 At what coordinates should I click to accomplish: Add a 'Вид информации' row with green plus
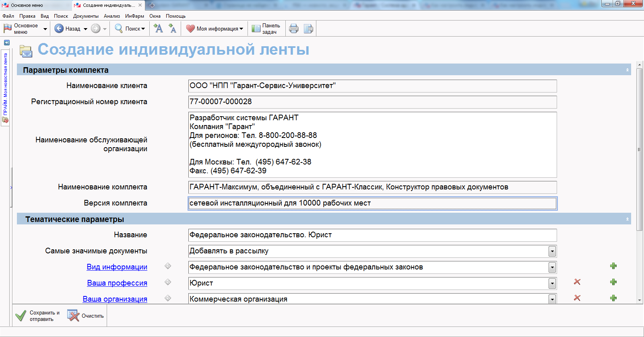613,266
